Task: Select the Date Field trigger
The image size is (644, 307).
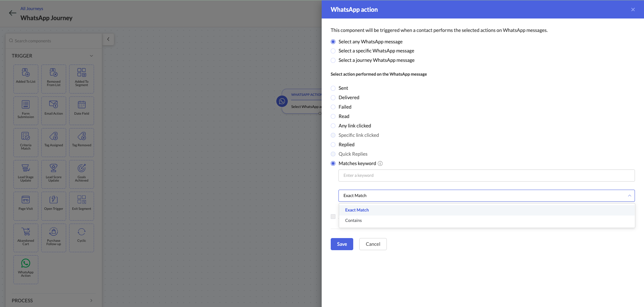Action: pos(82,111)
